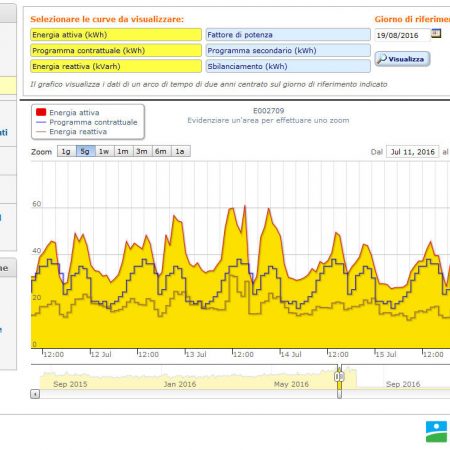Click the Visualizza button

pos(402,59)
